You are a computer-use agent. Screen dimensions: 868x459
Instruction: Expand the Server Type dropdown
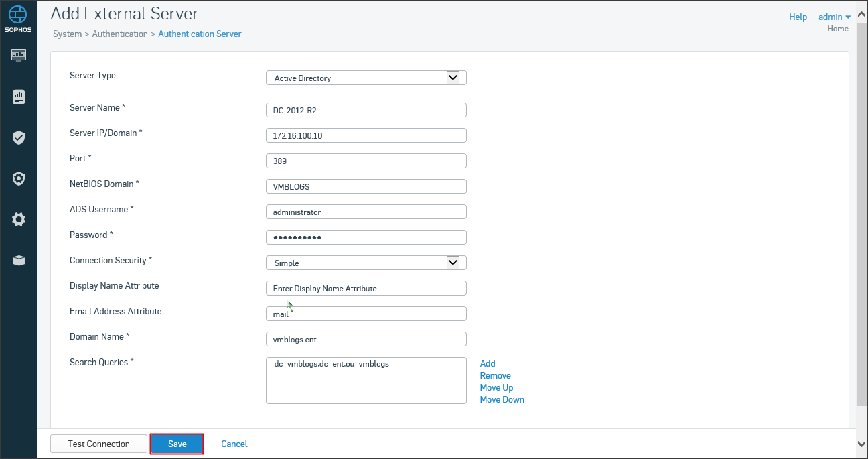click(x=453, y=78)
